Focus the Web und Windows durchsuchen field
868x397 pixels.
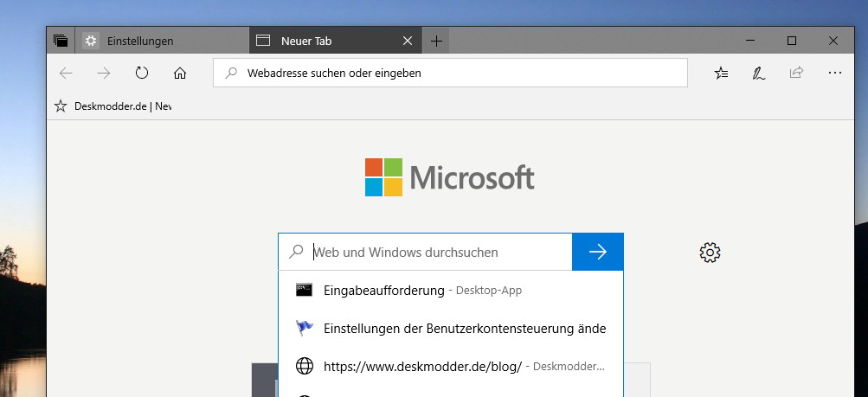pos(425,253)
